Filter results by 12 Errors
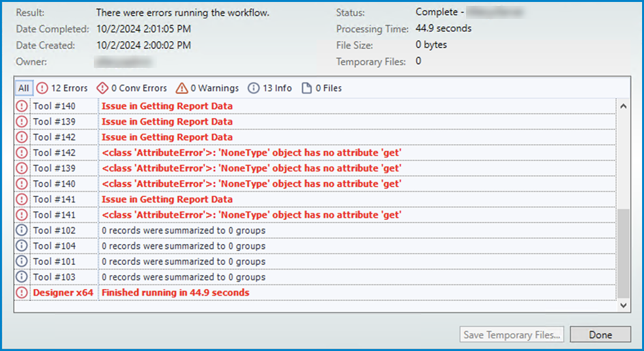This screenshot has height=351, width=644. (62, 88)
